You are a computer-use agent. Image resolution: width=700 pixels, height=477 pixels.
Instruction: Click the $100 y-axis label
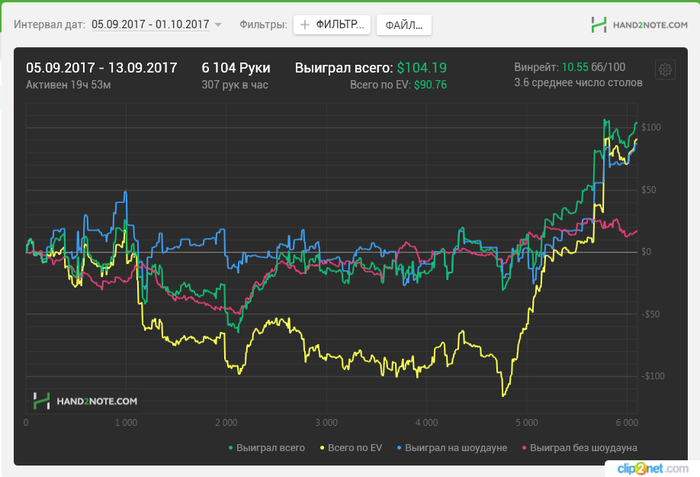pos(651,127)
